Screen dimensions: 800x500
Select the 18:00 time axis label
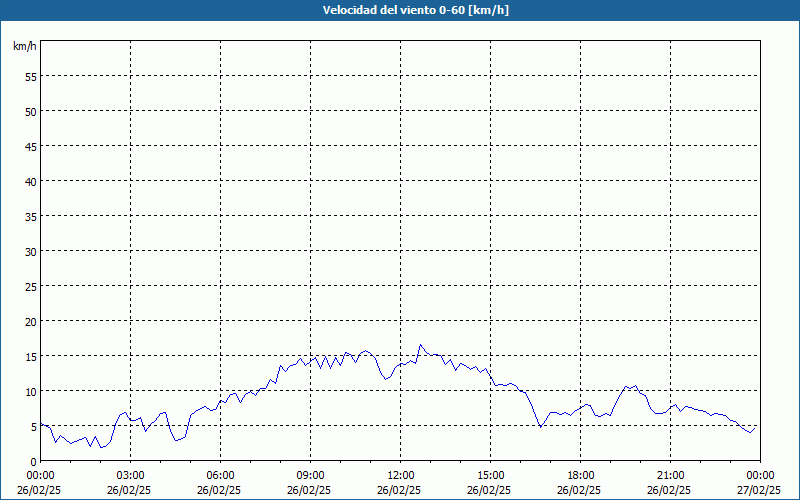(581, 476)
